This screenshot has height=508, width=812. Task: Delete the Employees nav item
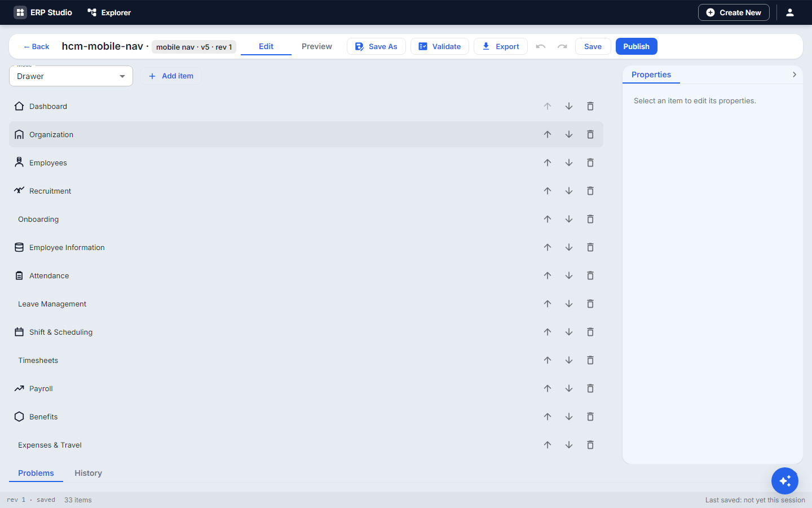pos(590,163)
